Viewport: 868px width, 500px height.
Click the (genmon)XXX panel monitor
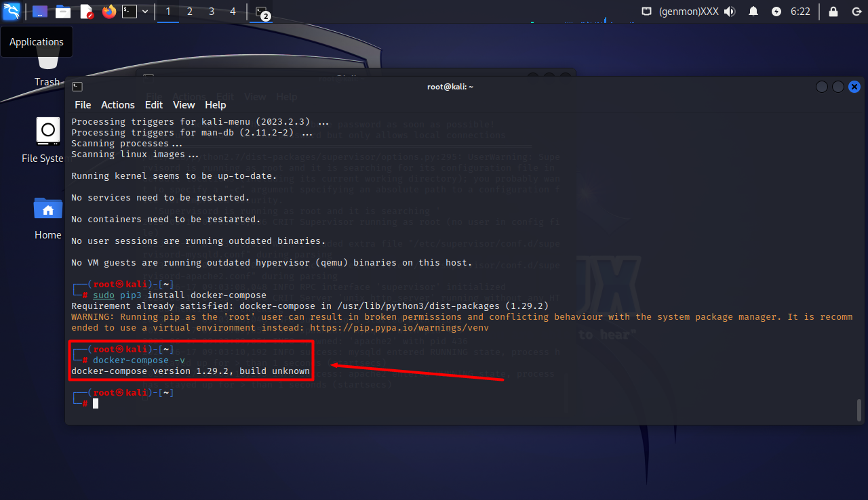pos(690,12)
